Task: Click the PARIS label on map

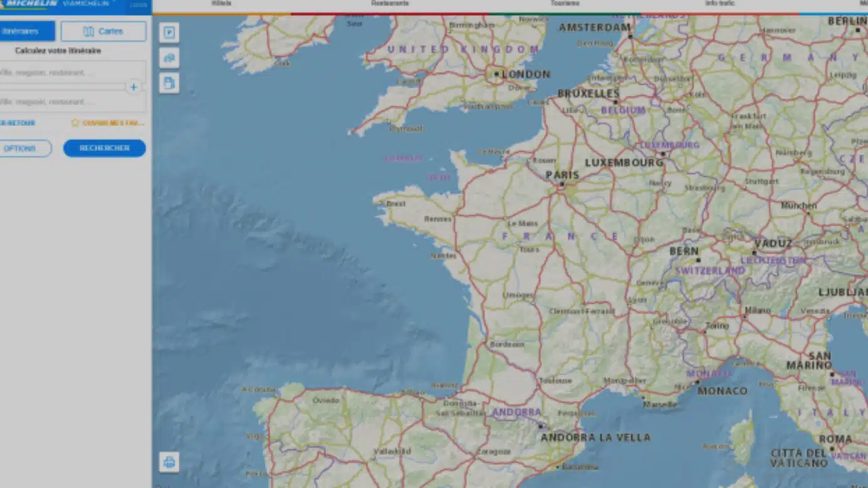Action: [x=562, y=175]
